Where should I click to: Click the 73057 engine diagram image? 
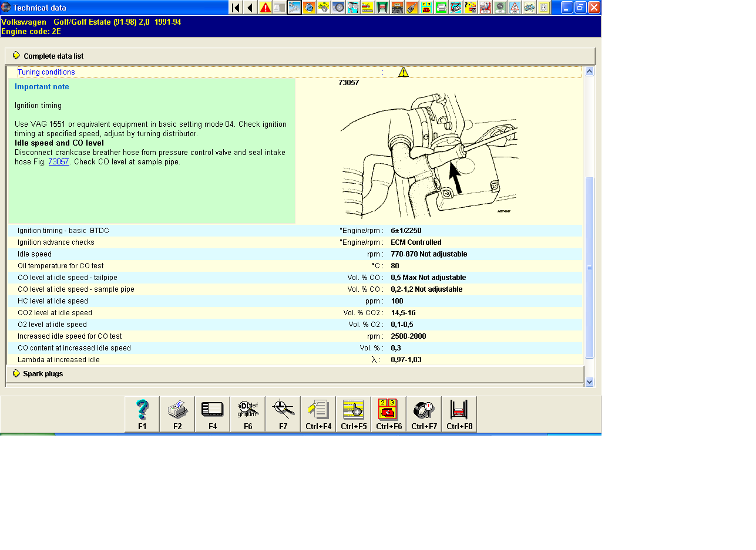coord(429,156)
